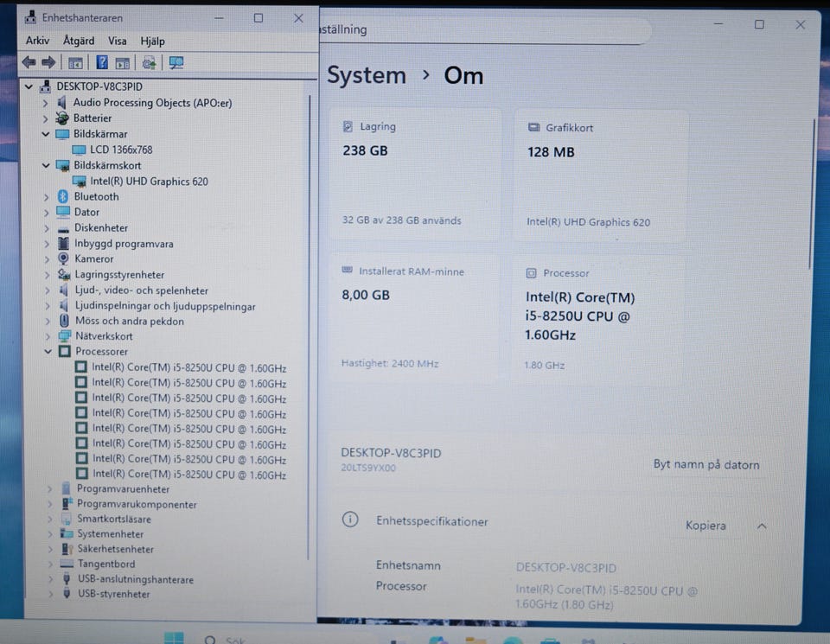Click the info icon beside Enhetsspecifikationer

click(350, 520)
